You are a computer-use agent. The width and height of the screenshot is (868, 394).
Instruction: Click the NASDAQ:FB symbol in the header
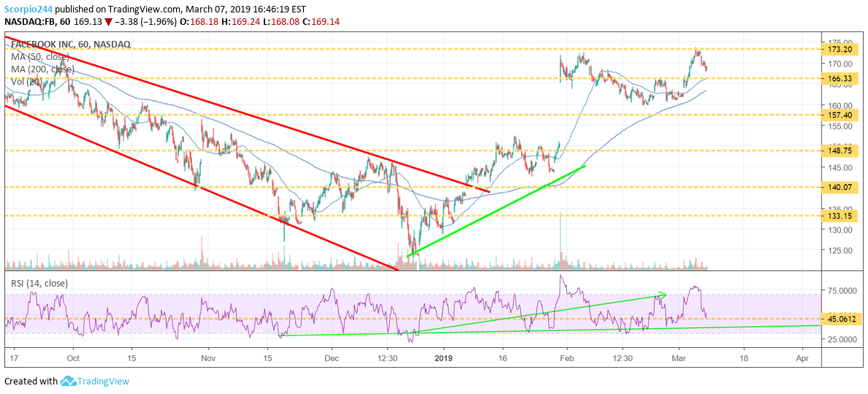click(28, 22)
